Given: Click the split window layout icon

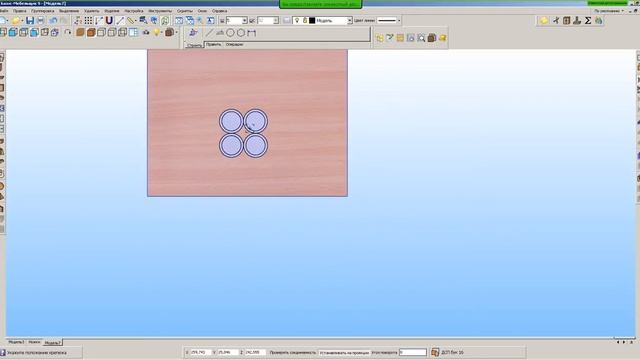Looking at the screenshot, I should [x=133, y=32].
